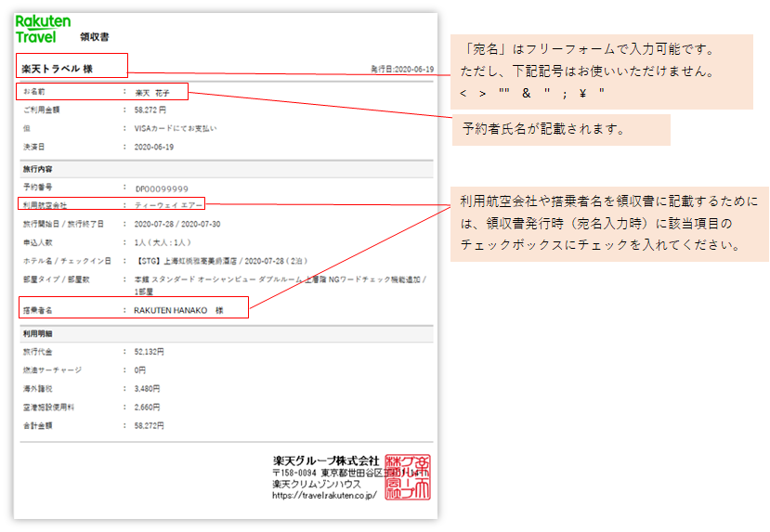Select the issue date 発行日:2020-06-19
Image resolution: width=770 pixels, height=532 pixels.
[402, 70]
